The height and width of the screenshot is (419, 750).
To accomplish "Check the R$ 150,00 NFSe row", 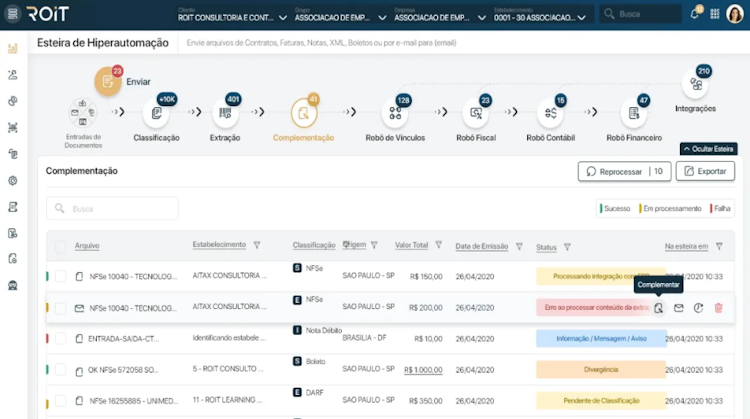I will coord(60,276).
